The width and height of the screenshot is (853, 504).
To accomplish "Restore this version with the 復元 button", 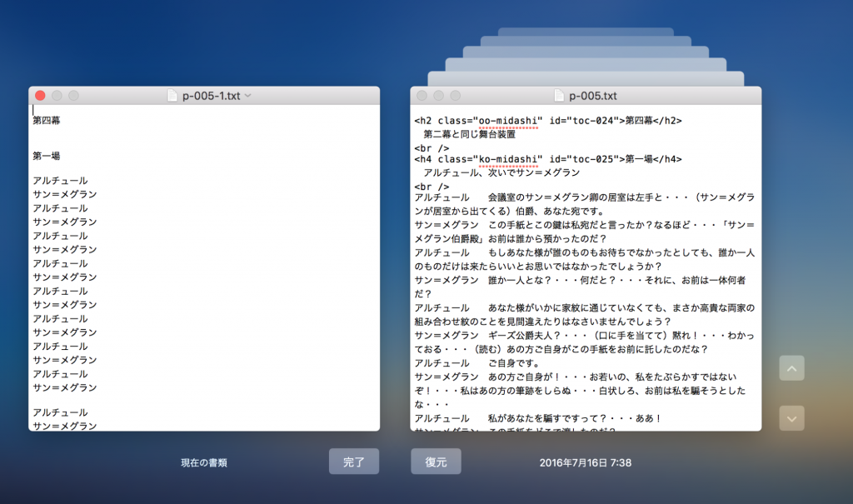I will tap(436, 462).
